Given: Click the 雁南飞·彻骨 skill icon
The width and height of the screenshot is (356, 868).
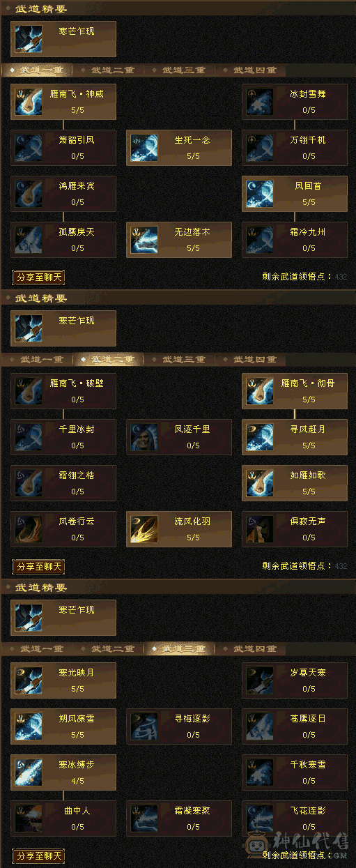Looking at the screenshot, I should pos(260,391).
